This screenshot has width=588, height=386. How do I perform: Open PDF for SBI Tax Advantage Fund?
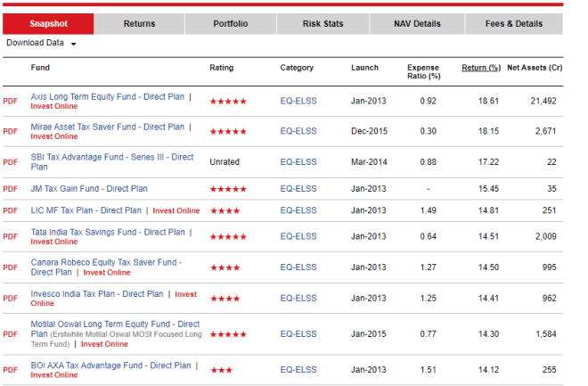(x=10, y=162)
